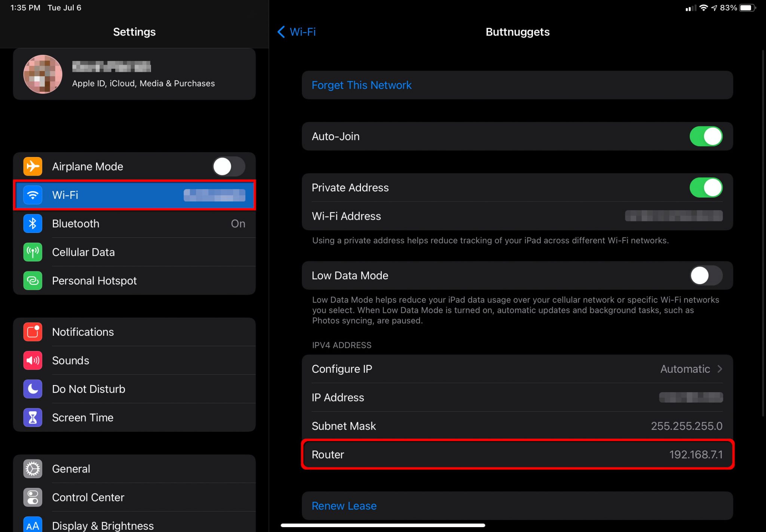This screenshot has width=766, height=532.
Task: Tap the Notifications icon in sidebar
Action: click(x=33, y=332)
